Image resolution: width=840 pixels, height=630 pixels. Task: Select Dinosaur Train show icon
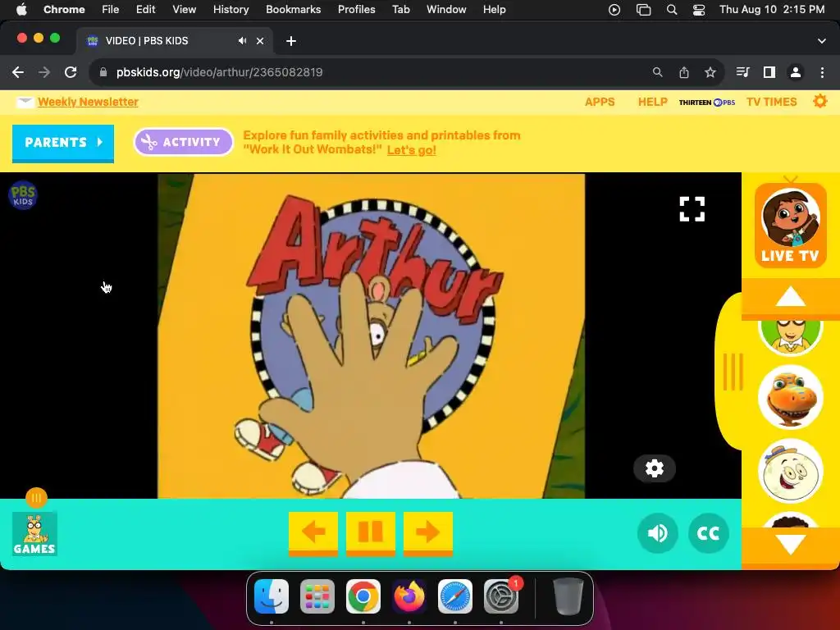coord(790,398)
